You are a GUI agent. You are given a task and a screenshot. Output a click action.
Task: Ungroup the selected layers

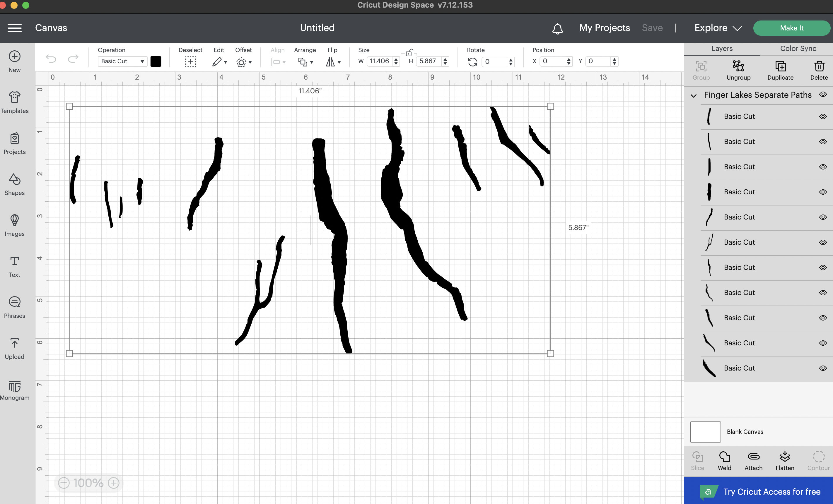738,70
